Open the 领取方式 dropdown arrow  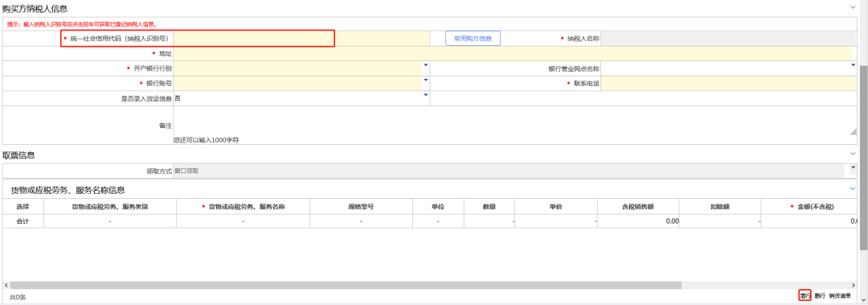click(x=853, y=167)
